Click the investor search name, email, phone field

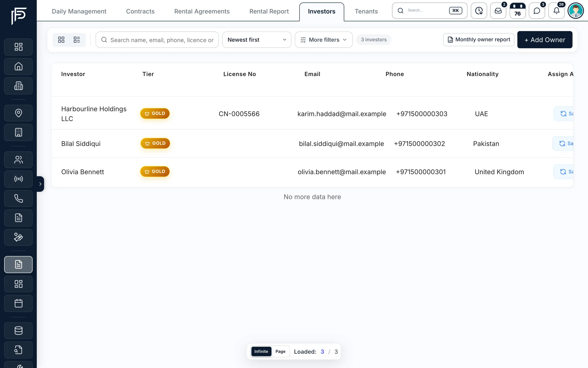pyautogui.click(x=157, y=40)
